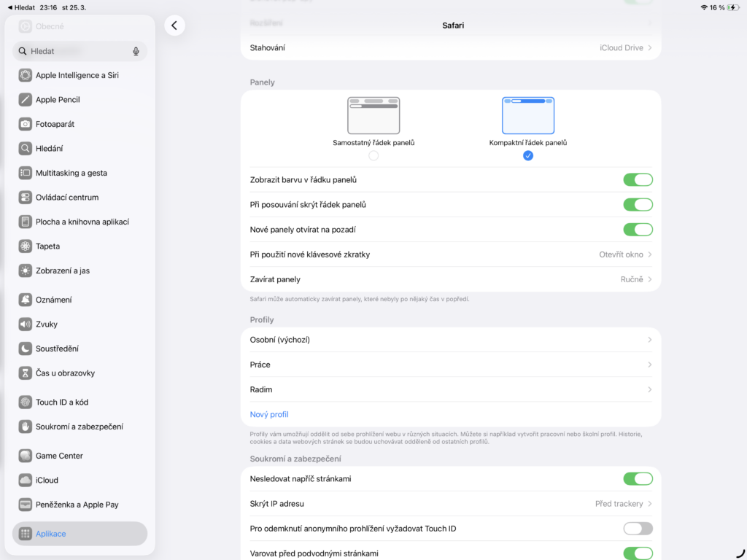Tap the back arrow button
747x560 pixels.
point(174,26)
